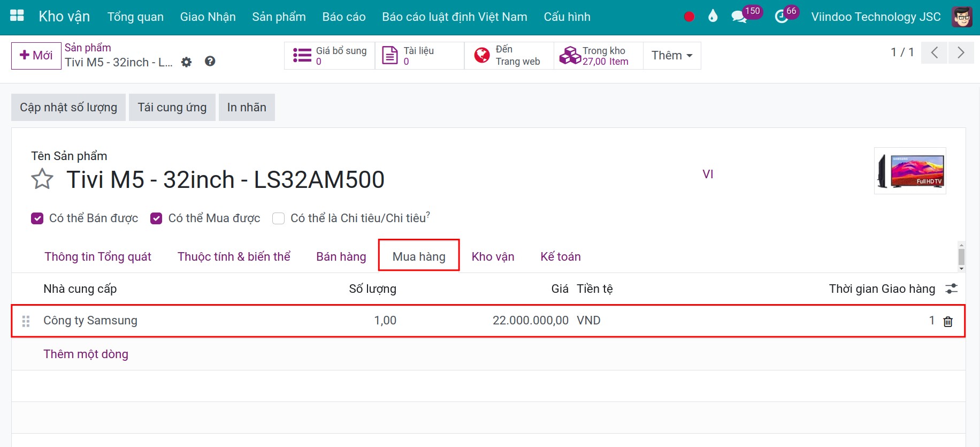
Task: Open the Sản phẩm menu
Action: coord(279,17)
